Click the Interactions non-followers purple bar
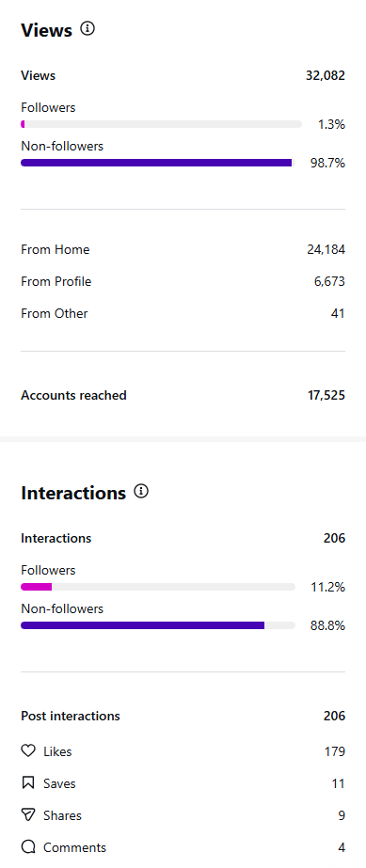The width and height of the screenshot is (366, 868). (x=142, y=625)
